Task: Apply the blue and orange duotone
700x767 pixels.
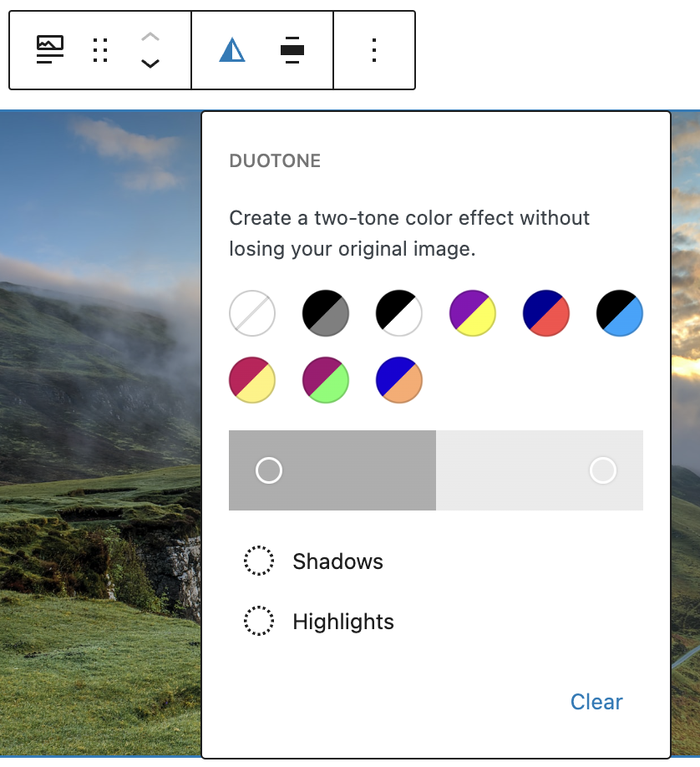Action: [x=399, y=380]
